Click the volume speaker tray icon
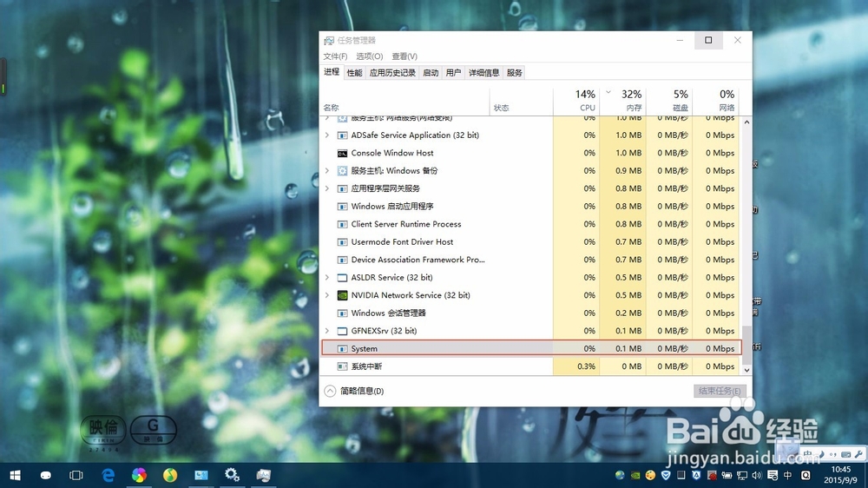 click(757, 475)
